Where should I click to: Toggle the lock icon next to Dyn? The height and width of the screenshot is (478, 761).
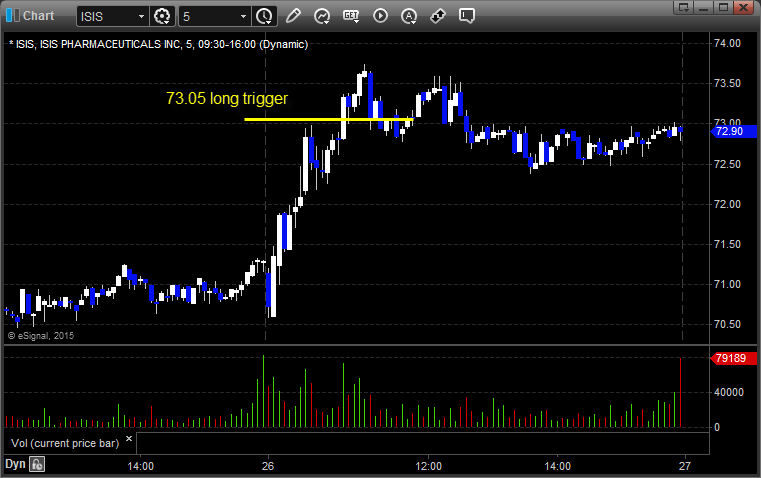pyautogui.click(x=37, y=464)
